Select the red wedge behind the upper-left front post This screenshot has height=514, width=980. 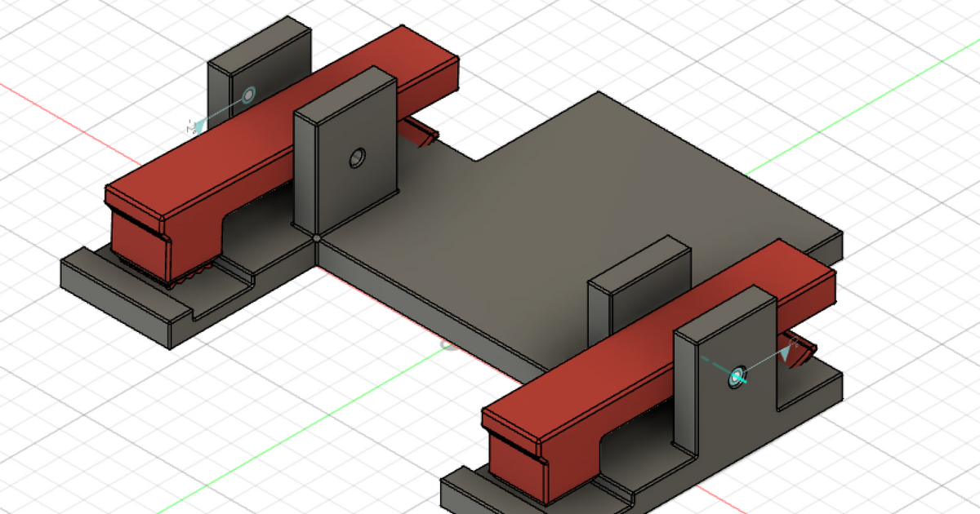(x=421, y=133)
